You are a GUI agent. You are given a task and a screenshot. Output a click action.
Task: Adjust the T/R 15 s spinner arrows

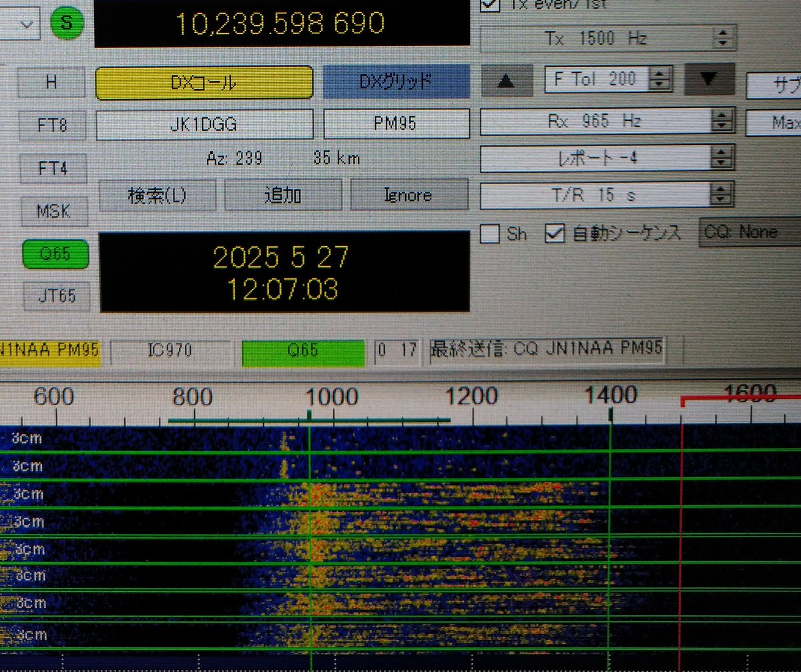[x=721, y=196]
